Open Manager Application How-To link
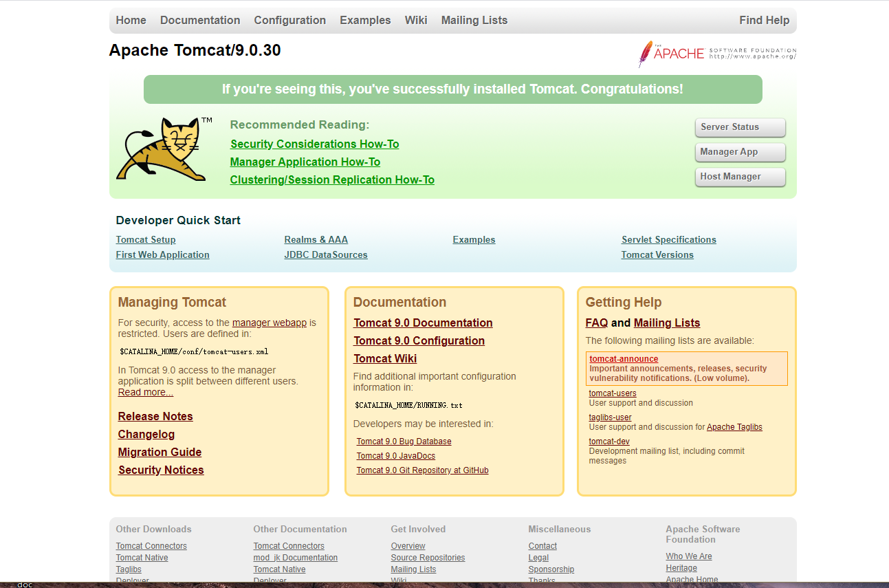 305,162
